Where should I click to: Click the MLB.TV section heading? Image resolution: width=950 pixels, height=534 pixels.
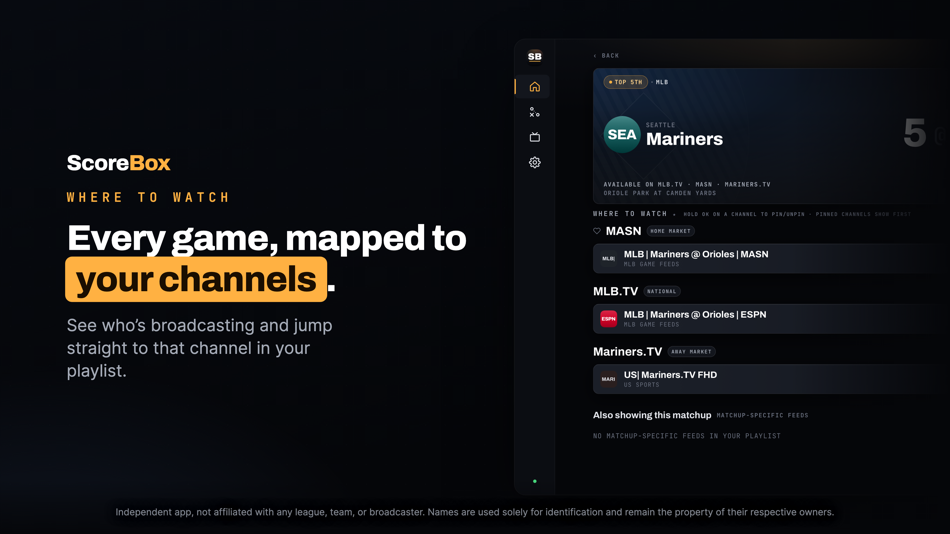[615, 292]
